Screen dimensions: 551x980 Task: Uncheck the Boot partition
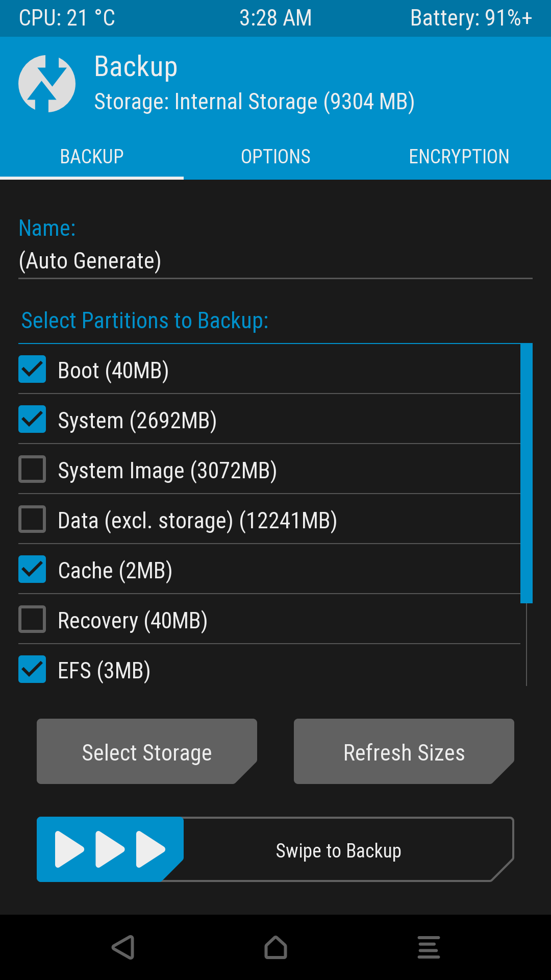pos(32,369)
